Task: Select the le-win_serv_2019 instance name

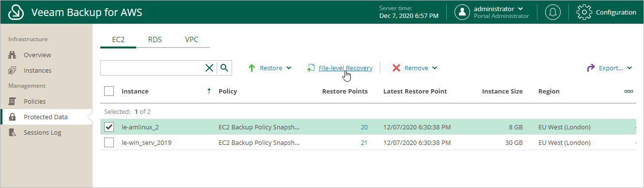Action: coord(146,142)
